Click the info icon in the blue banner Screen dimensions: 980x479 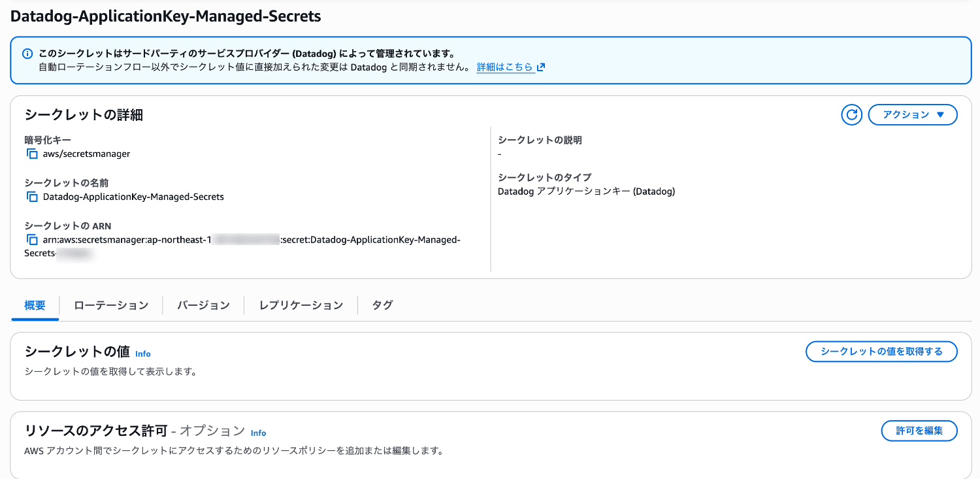27,54
